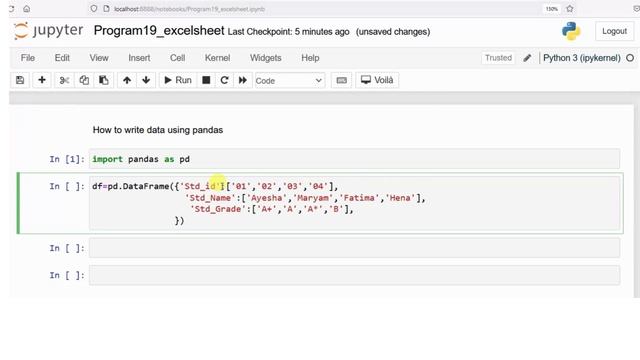640x360 pixels.
Task: Open the command palette keyboard icon
Action: [x=342, y=80]
